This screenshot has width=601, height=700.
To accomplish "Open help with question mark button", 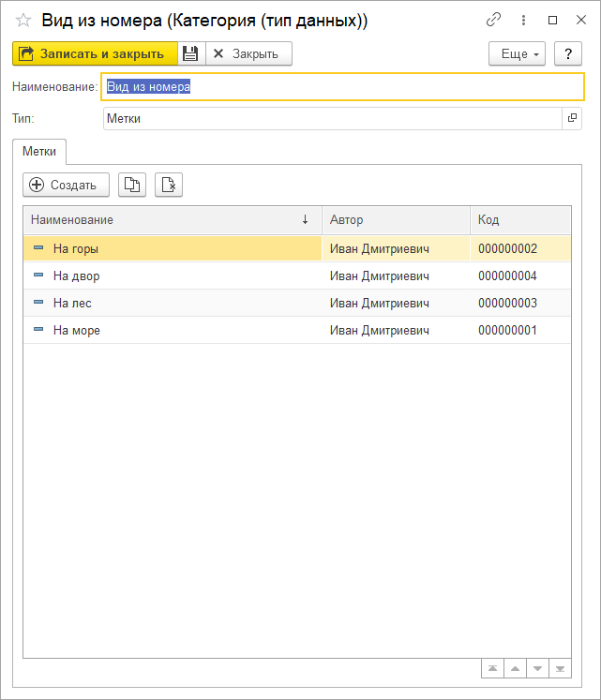I will click(567, 54).
